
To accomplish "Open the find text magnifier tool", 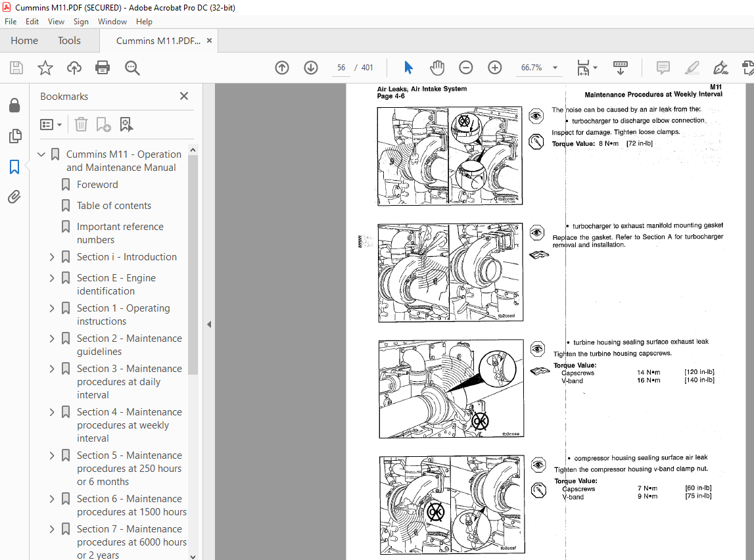I will pyautogui.click(x=132, y=68).
